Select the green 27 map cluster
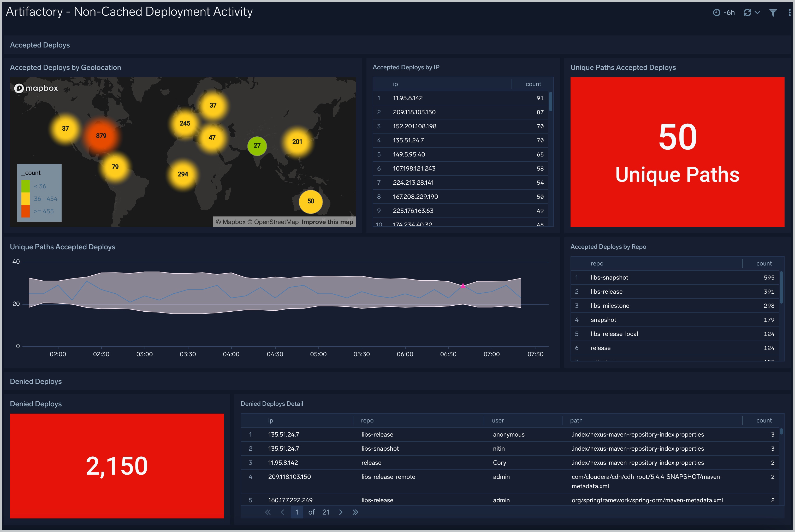The height and width of the screenshot is (532, 795). coord(257,146)
